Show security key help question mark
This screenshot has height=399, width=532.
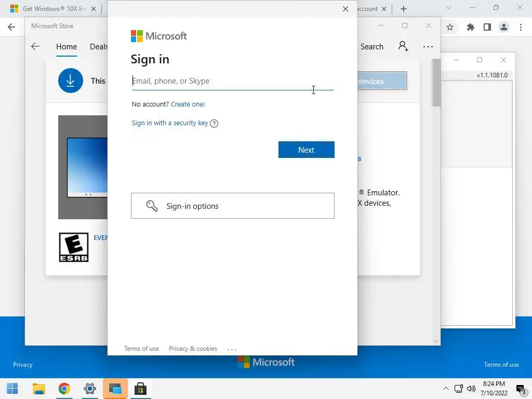point(214,124)
